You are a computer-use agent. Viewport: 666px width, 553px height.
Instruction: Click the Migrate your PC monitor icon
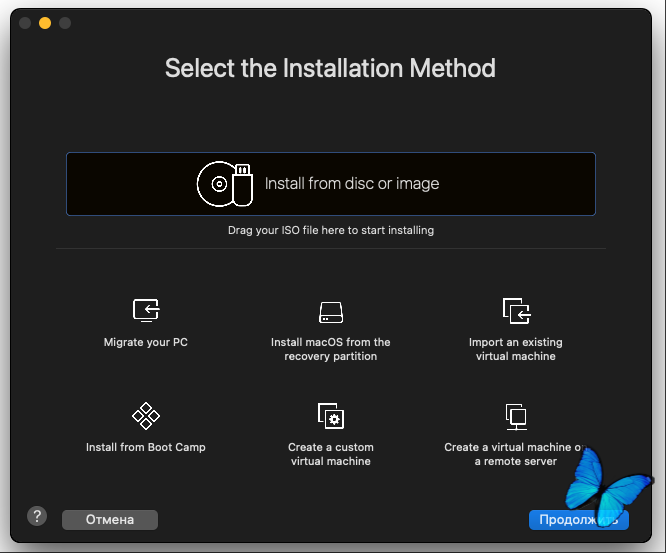(146, 311)
